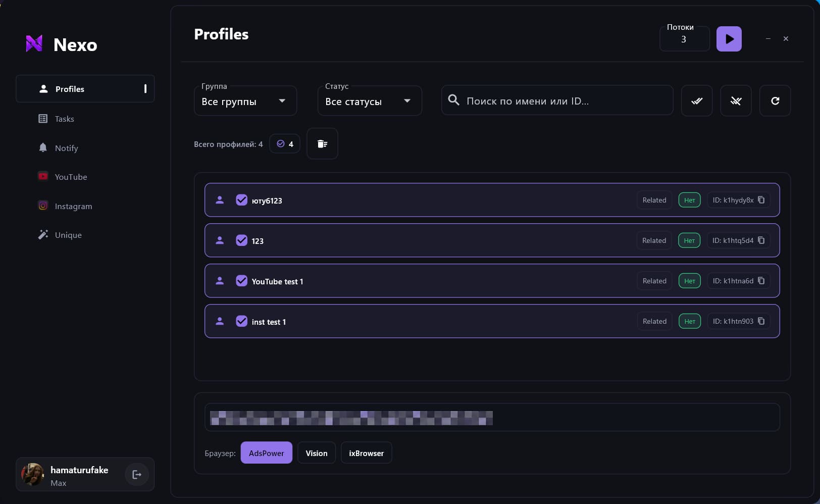The image size is (820, 504).
Task: Click the Нет badge on юту6123 row
Action: pos(689,200)
